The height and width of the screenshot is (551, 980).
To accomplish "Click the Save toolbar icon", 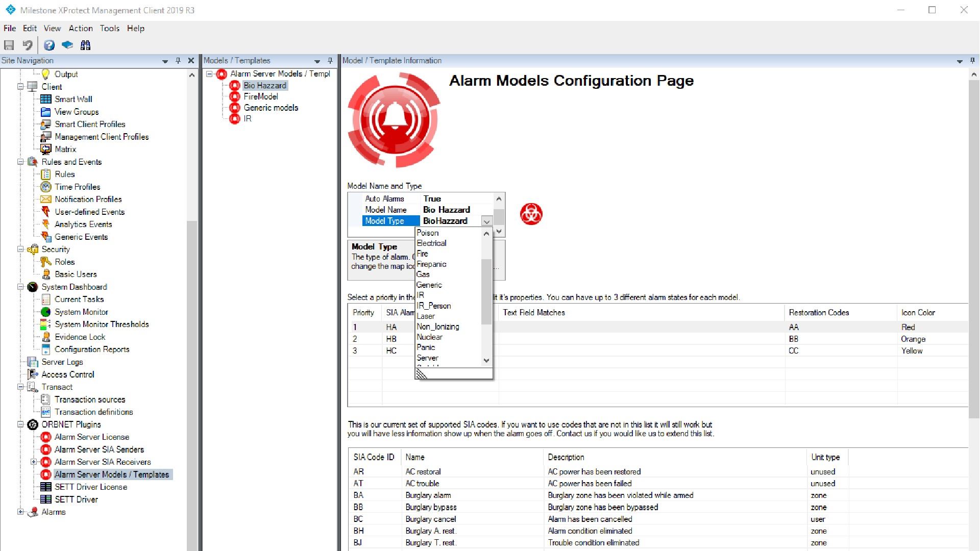I will pos(9,45).
